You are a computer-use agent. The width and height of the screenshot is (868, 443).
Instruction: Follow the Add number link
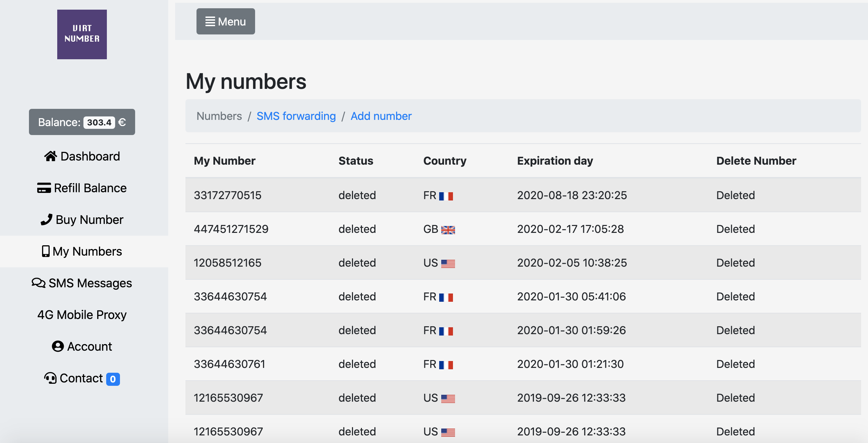(381, 116)
